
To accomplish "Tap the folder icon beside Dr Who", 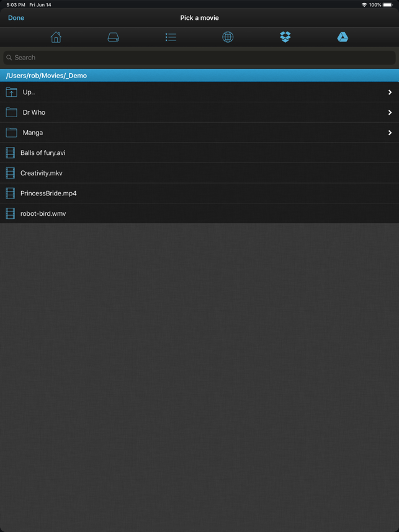I will tap(12, 112).
